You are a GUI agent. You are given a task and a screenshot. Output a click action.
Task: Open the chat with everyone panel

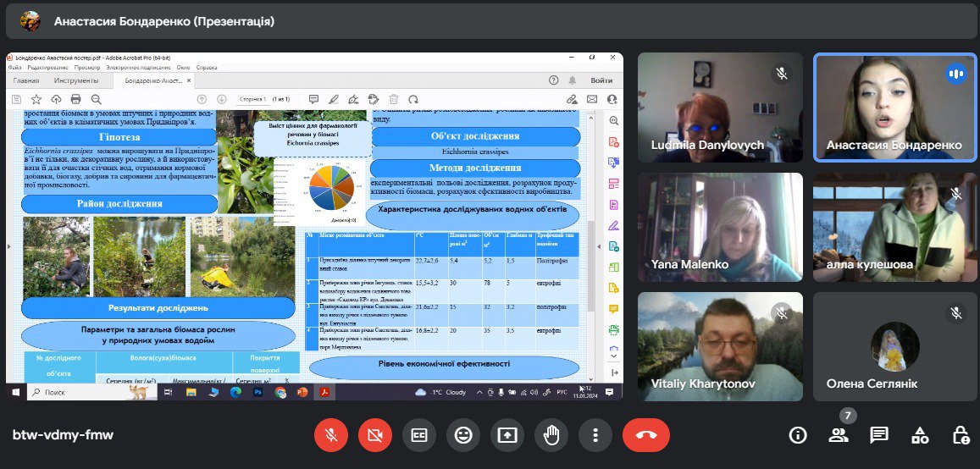[879, 435]
